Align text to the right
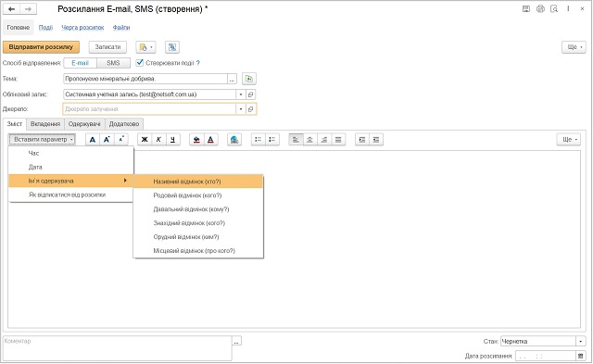The image size is (593, 364). click(324, 140)
